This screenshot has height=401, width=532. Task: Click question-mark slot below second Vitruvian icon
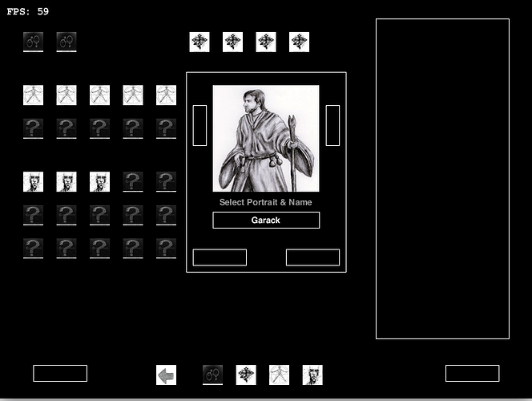point(66,128)
